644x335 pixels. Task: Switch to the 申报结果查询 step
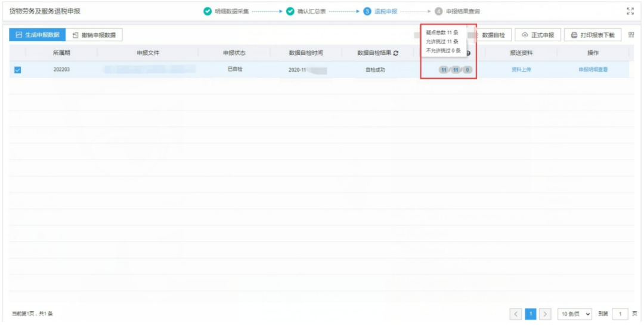463,11
